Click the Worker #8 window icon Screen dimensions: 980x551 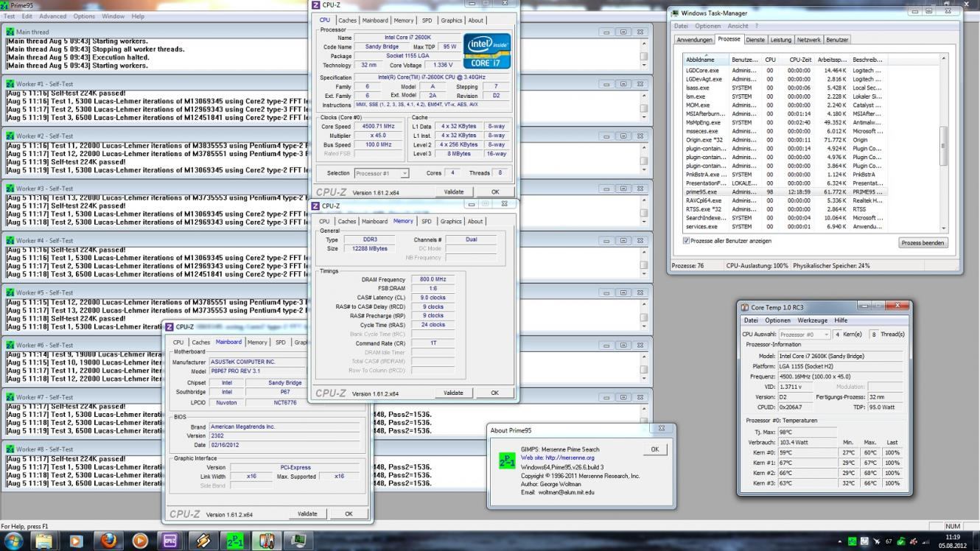pyautogui.click(x=10, y=449)
